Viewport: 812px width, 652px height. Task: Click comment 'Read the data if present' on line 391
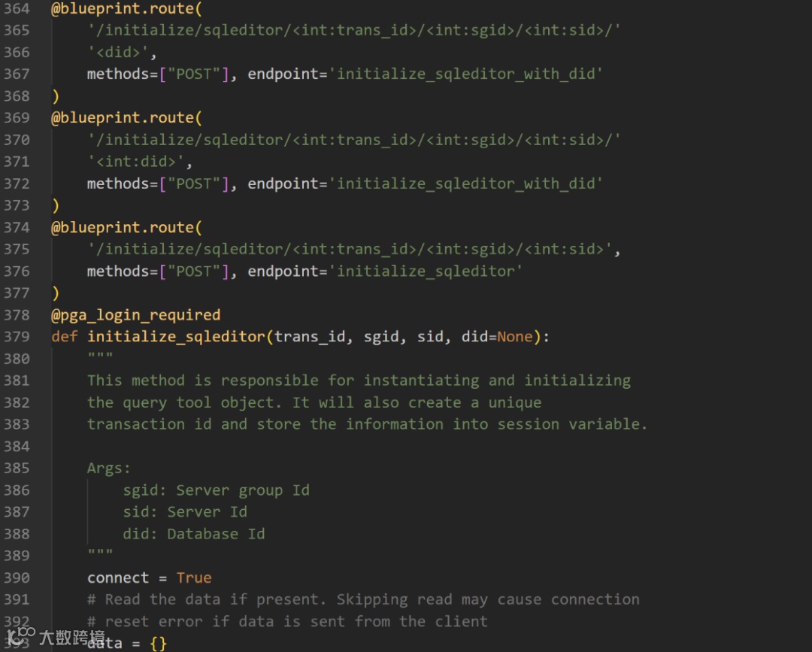click(363, 599)
